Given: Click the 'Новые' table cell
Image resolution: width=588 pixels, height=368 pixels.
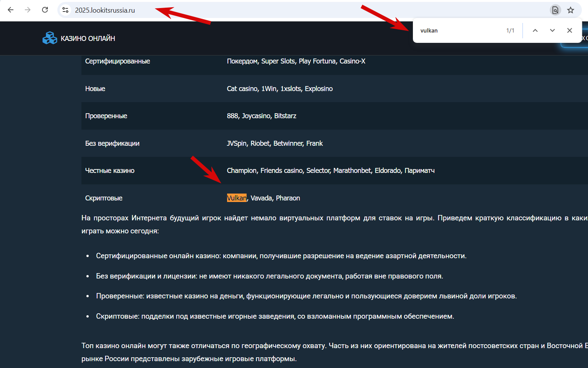Looking at the screenshot, I should 95,89.
